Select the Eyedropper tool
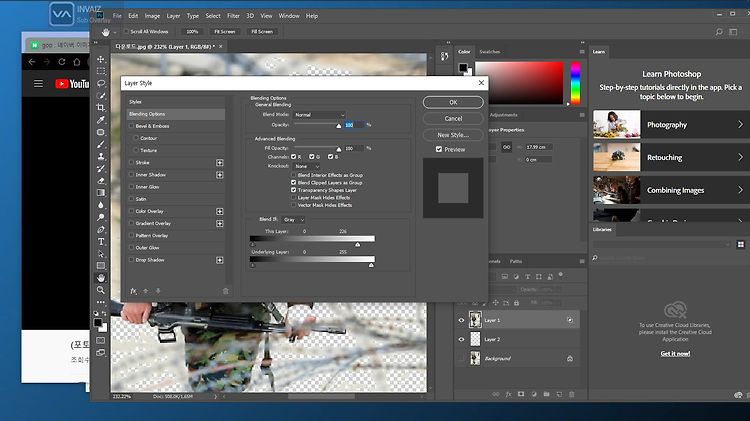750x421 pixels. [100, 120]
